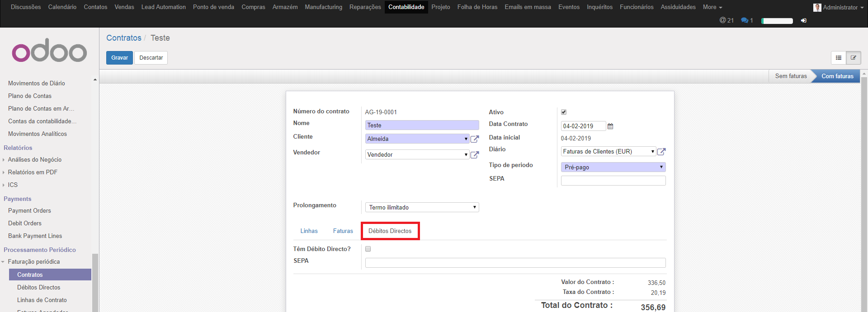The height and width of the screenshot is (312, 868).
Task: Expand the Análises do Negócio menu
Action: coord(34,159)
